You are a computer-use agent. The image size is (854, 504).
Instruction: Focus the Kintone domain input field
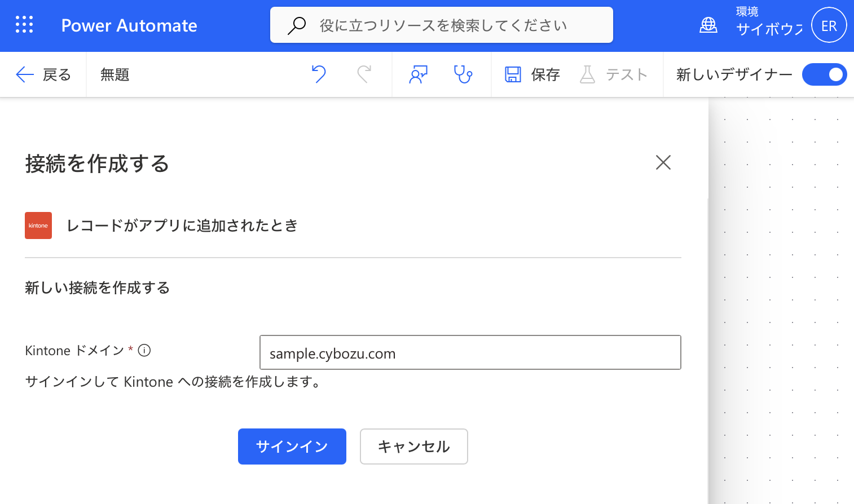[x=470, y=352]
